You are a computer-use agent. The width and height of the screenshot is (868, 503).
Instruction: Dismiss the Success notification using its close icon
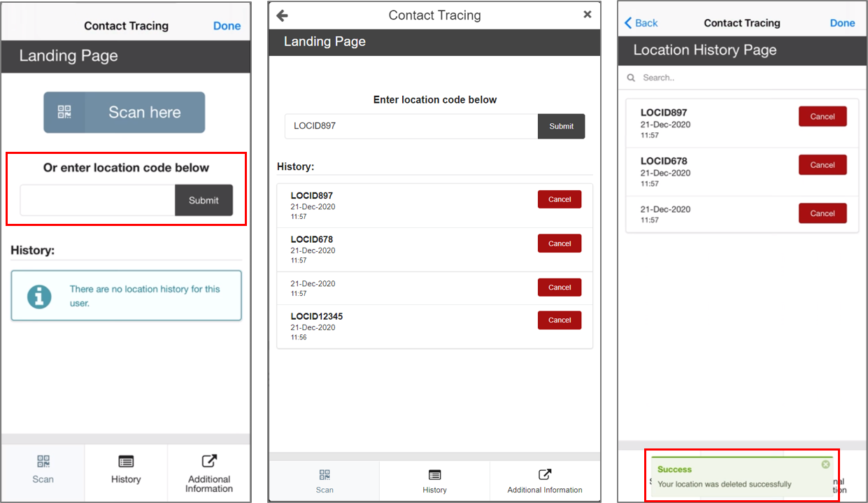825,465
